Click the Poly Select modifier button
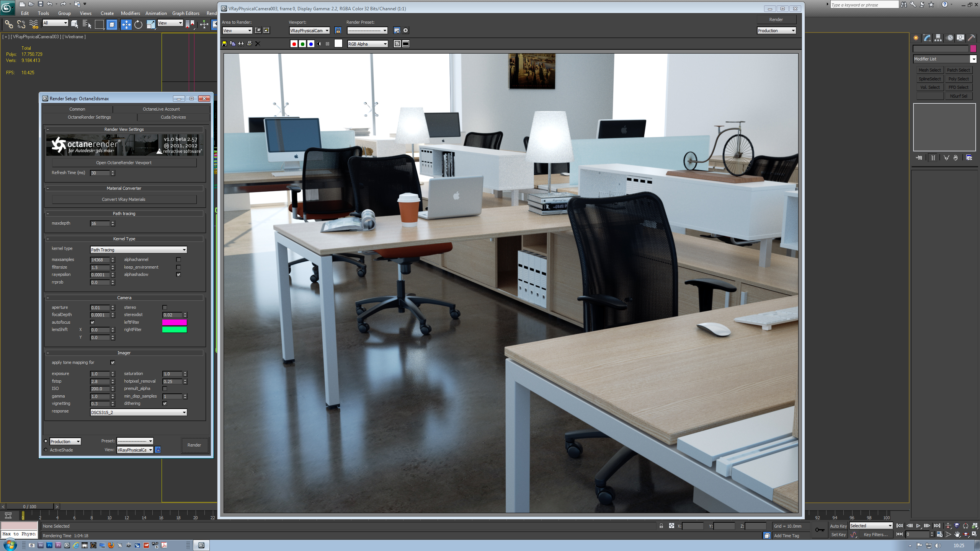The height and width of the screenshot is (551, 980). tap(959, 79)
